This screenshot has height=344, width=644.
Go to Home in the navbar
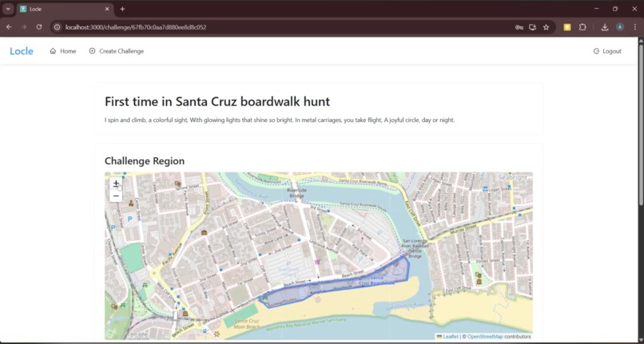(63, 51)
